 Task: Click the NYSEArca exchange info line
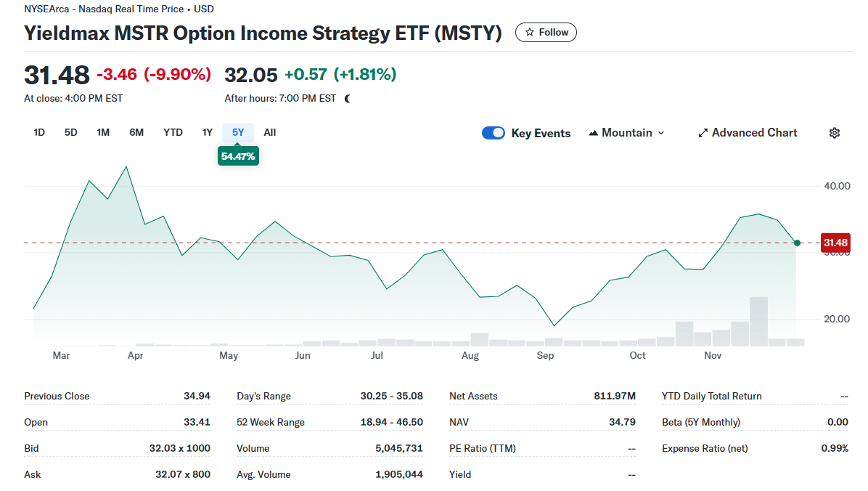tap(119, 9)
